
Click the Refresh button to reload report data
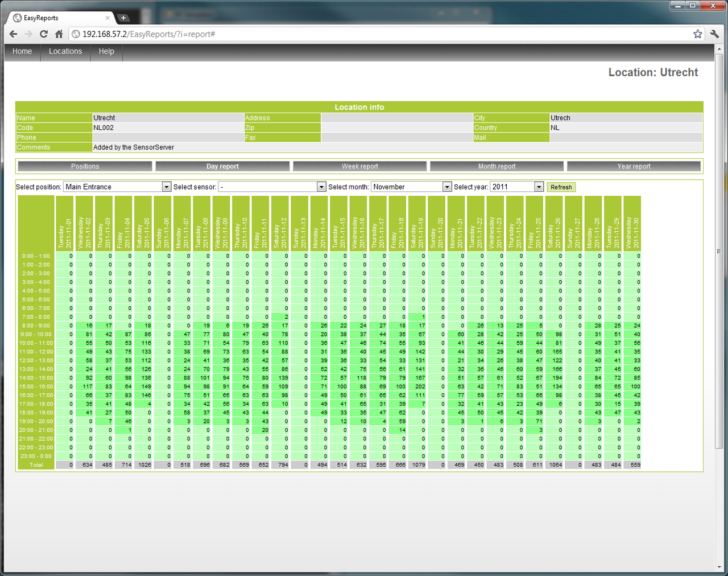[561, 187]
